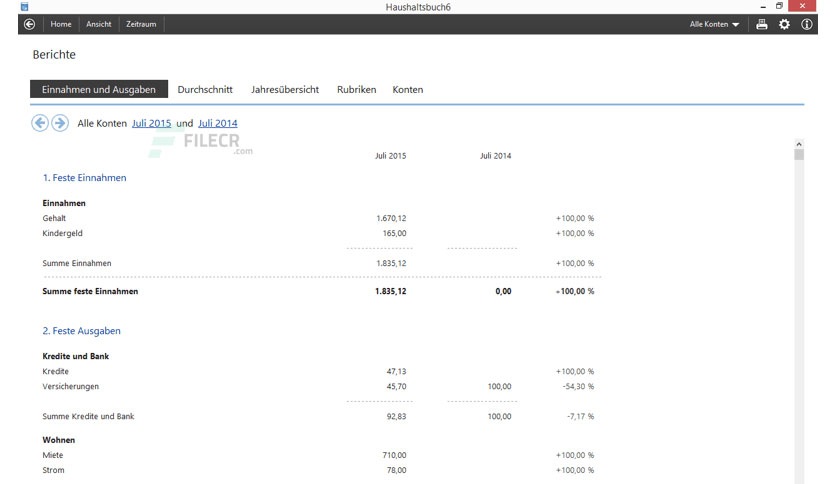836x484 pixels.
Task: Click the Kredite row label
Action: pos(55,371)
